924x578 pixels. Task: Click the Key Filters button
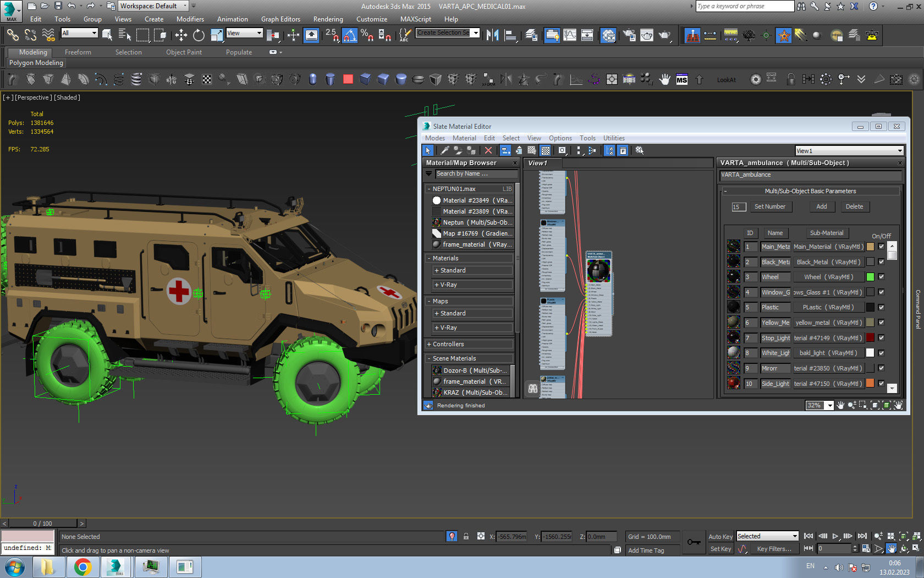tap(774, 549)
